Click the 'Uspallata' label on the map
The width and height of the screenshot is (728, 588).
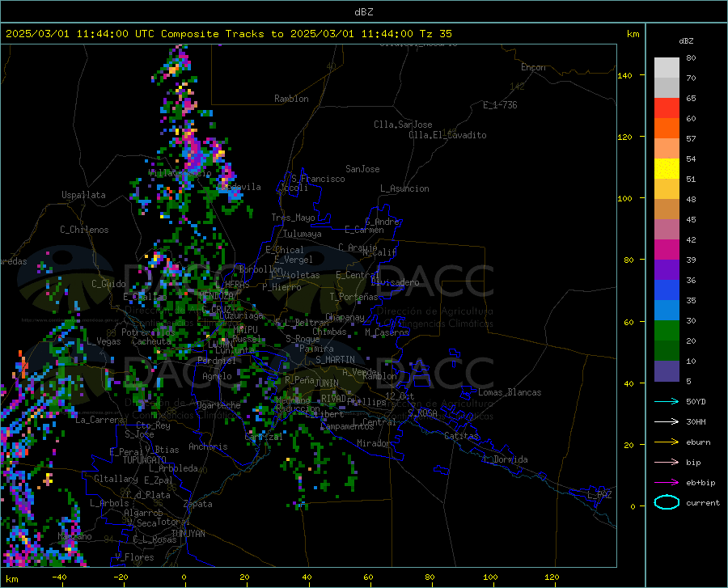click(x=83, y=195)
